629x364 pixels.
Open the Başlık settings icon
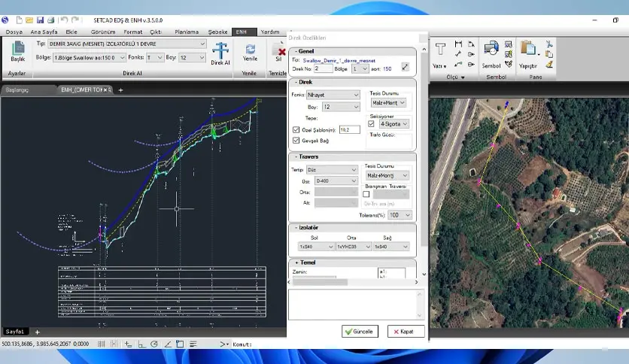point(17,48)
